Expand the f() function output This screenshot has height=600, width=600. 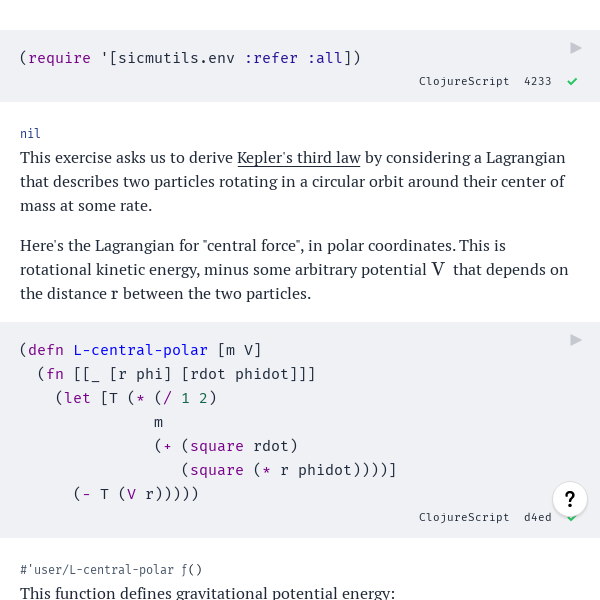point(191,570)
